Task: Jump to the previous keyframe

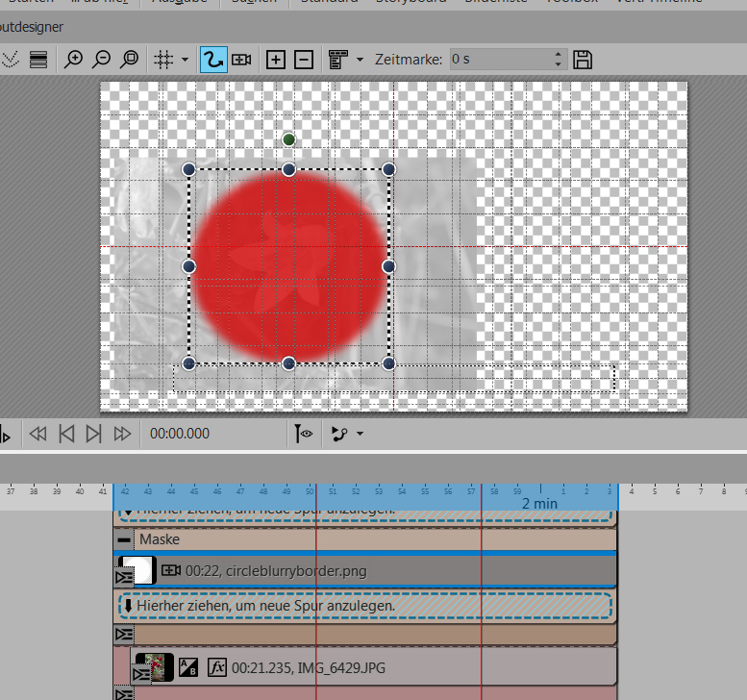Action: 66,434
